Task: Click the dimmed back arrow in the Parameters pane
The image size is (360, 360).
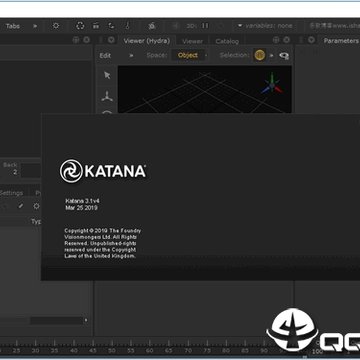Action: [x=303, y=52]
